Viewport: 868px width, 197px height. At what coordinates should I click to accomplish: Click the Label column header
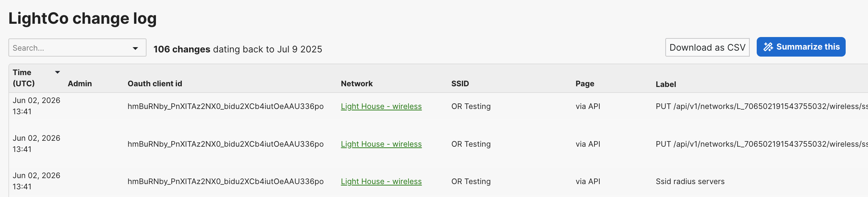click(666, 84)
